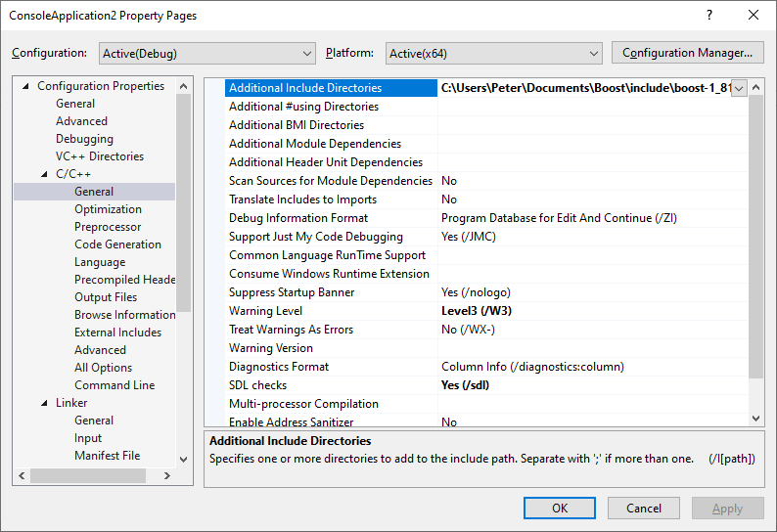Select VC++ Directories in the tree
This screenshot has height=532, width=777.
tap(99, 156)
